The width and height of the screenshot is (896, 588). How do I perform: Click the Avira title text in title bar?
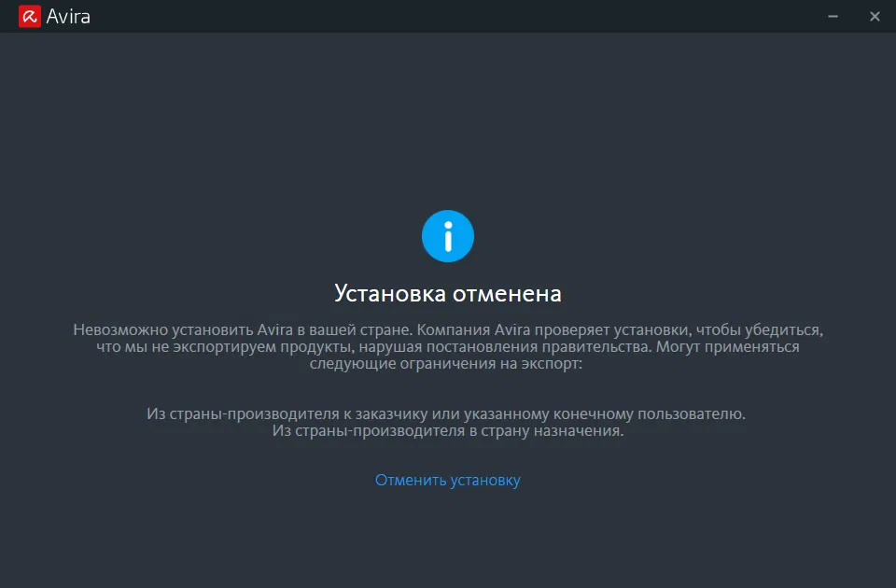[68, 17]
